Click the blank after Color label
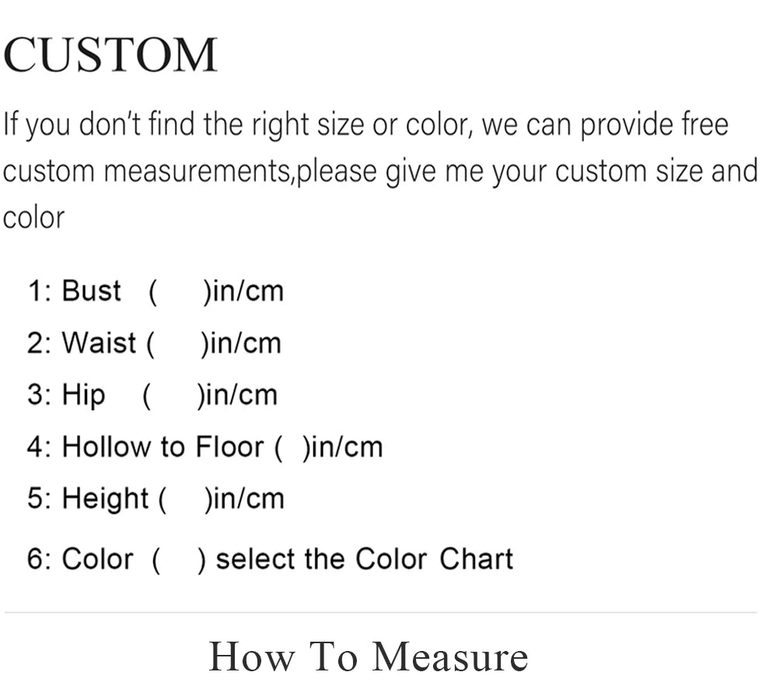Viewport: 762px width, 700px height. click(180, 559)
